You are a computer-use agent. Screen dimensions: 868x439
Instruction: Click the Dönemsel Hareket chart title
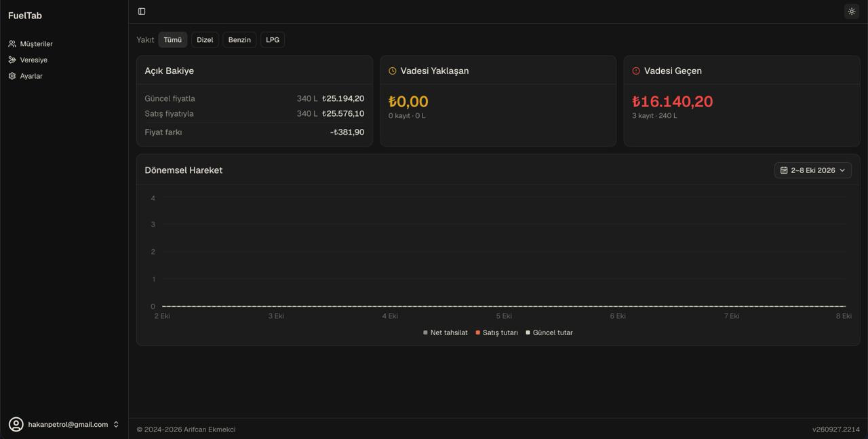184,170
